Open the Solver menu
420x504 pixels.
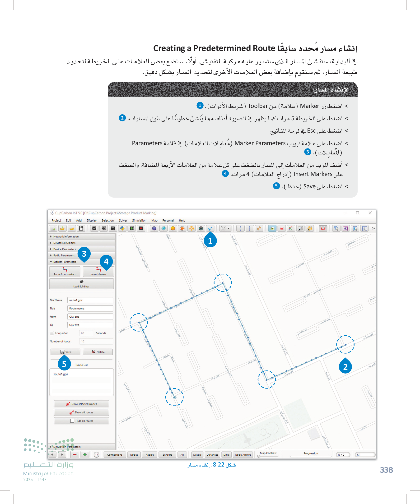click(x=123, y=220)
